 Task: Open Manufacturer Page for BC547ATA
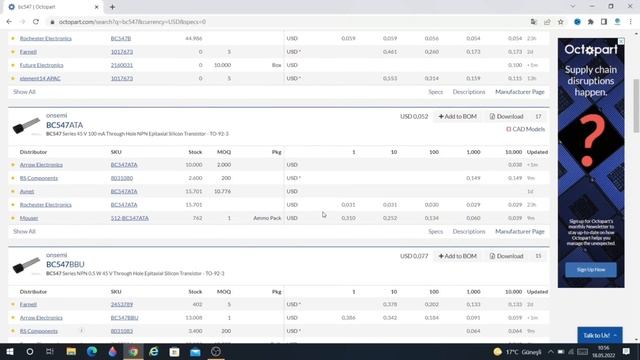520,231
